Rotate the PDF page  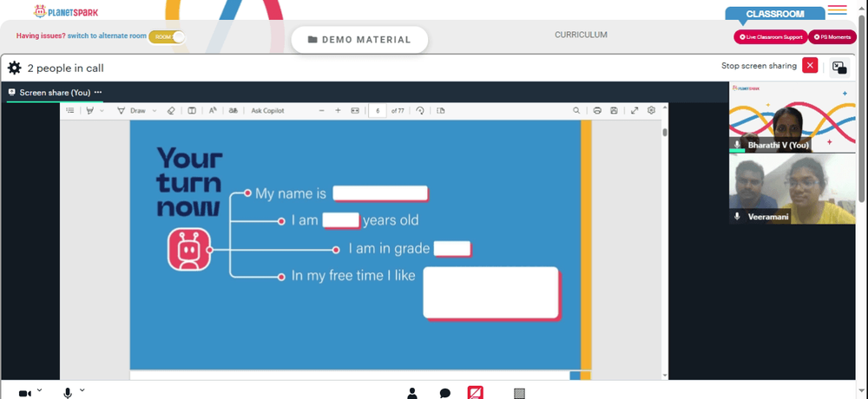(x=420, y=111)
